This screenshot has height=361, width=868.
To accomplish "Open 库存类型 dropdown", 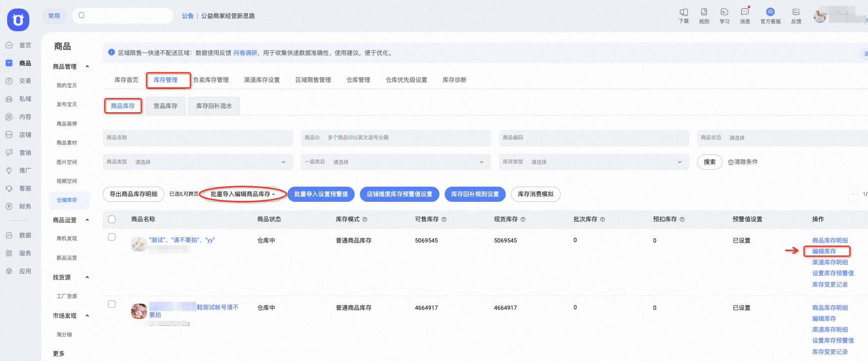I will pyautogui.click(x=594, y=162).
